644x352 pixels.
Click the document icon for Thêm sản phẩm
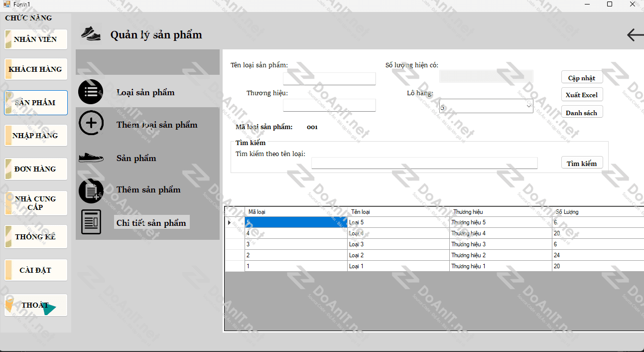point(91,190)
